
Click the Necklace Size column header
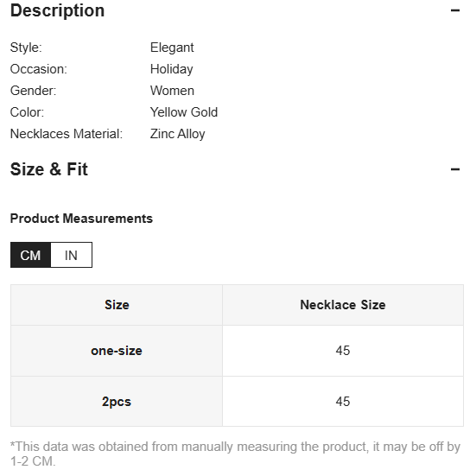tap(343, 305)
